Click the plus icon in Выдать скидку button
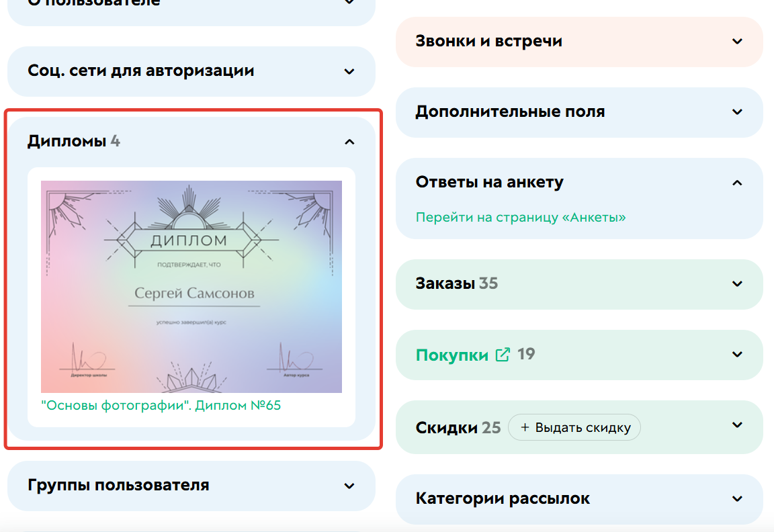 click(524, 427)
